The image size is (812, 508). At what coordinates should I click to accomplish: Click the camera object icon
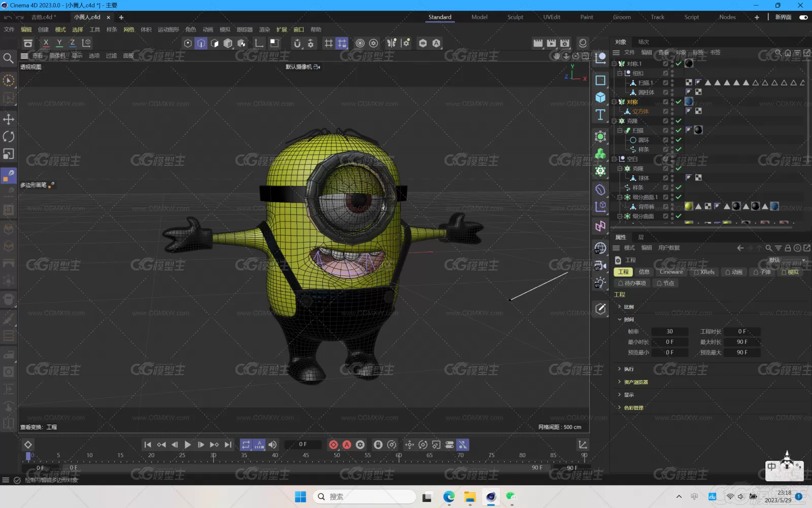tap(600, 265)
